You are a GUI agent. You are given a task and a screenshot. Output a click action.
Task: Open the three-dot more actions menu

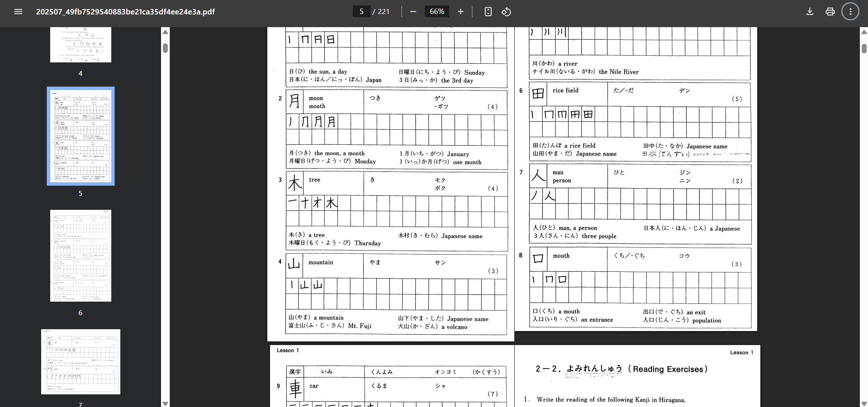[850, 12]
